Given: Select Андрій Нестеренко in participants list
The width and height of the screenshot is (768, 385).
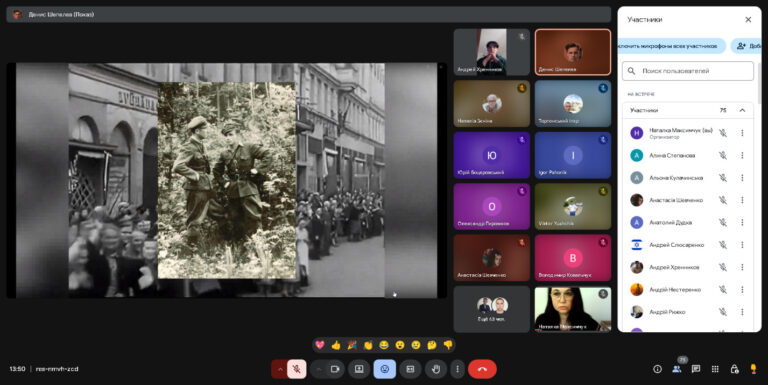Looking at the screenshot, I should point(688,289).
